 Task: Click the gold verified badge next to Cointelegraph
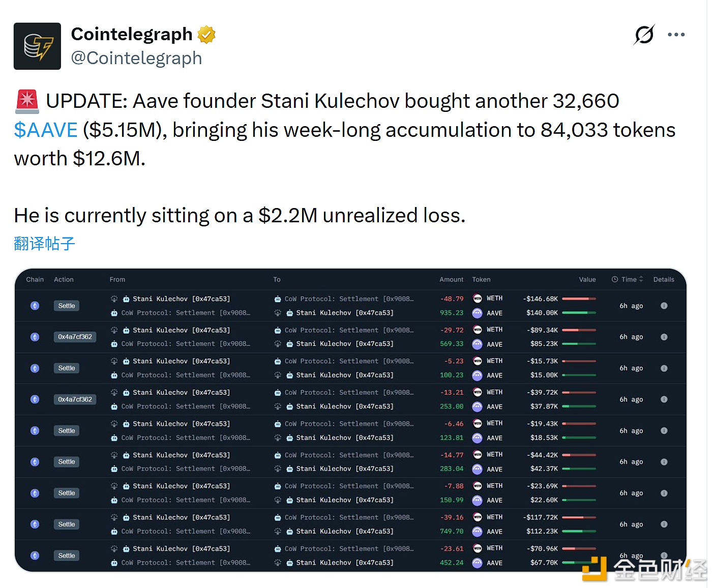[206, 35]
